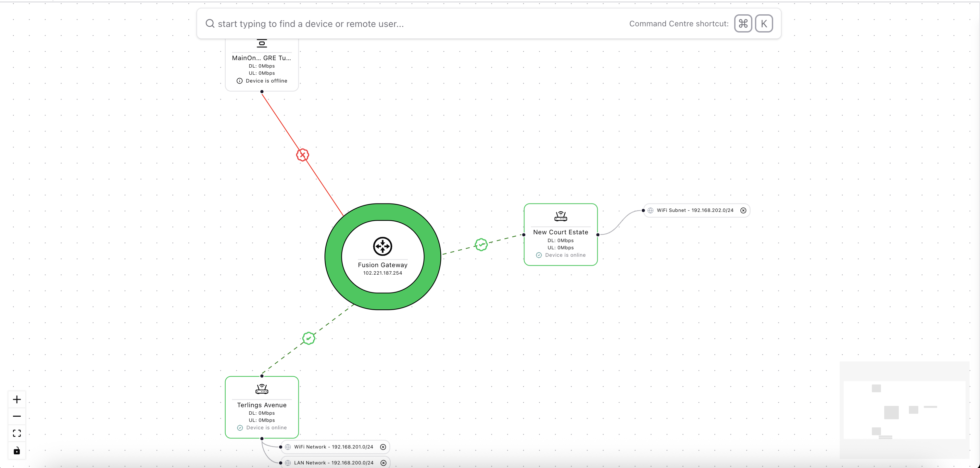Click the minimap overview panel
Image resolution: width=980 pixels, height=468 pixels.
point(904,410)
